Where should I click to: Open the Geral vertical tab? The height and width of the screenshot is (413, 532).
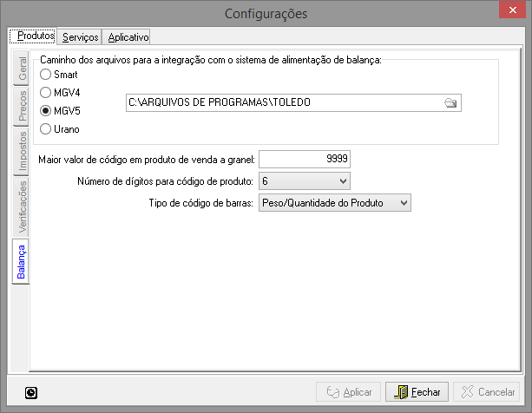pyautogui.click(x=21, y=70)
